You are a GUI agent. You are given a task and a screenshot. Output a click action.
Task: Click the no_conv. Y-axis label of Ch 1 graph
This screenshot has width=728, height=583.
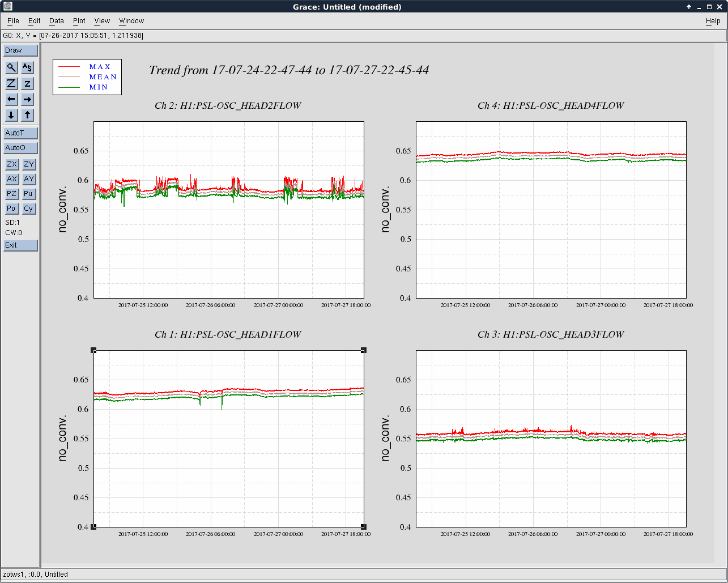tap(62, 438)
